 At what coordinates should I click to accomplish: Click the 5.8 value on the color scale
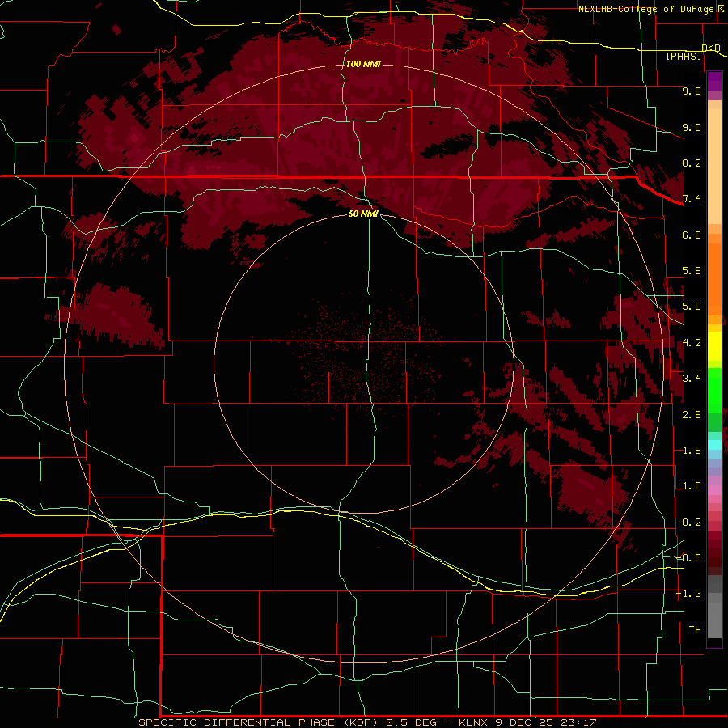point(692,271)
